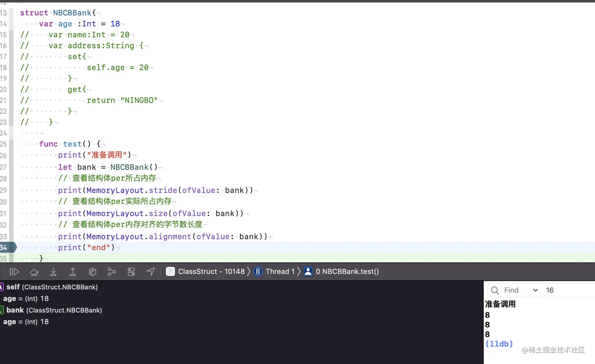Viewport: 595px width, 364px height.
Task: Click the field showing 16
Action: [568, 290]
